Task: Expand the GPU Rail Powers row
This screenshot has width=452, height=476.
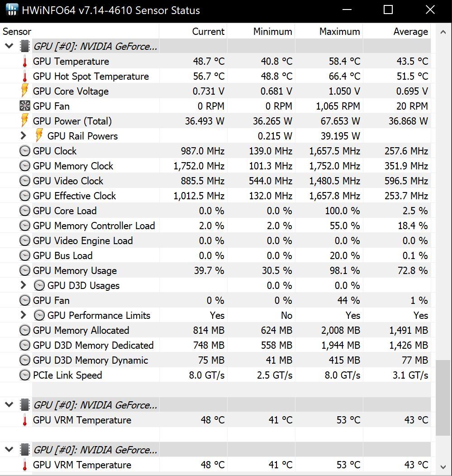Action: point(24,135)
